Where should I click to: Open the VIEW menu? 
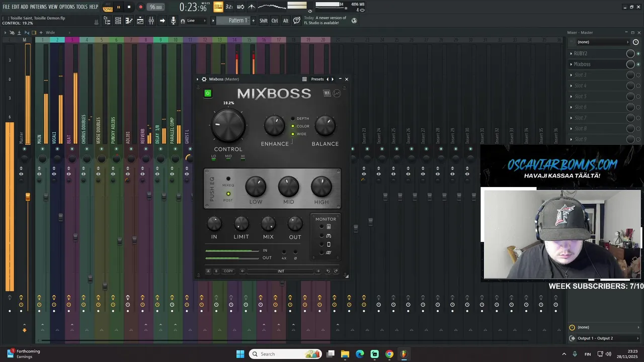(53, 7)
